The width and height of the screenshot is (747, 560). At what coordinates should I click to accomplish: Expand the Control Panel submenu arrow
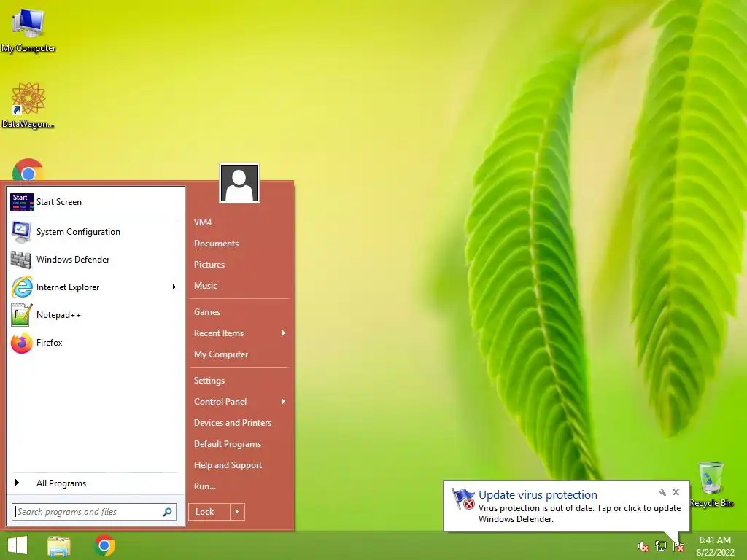pos(284,402)
